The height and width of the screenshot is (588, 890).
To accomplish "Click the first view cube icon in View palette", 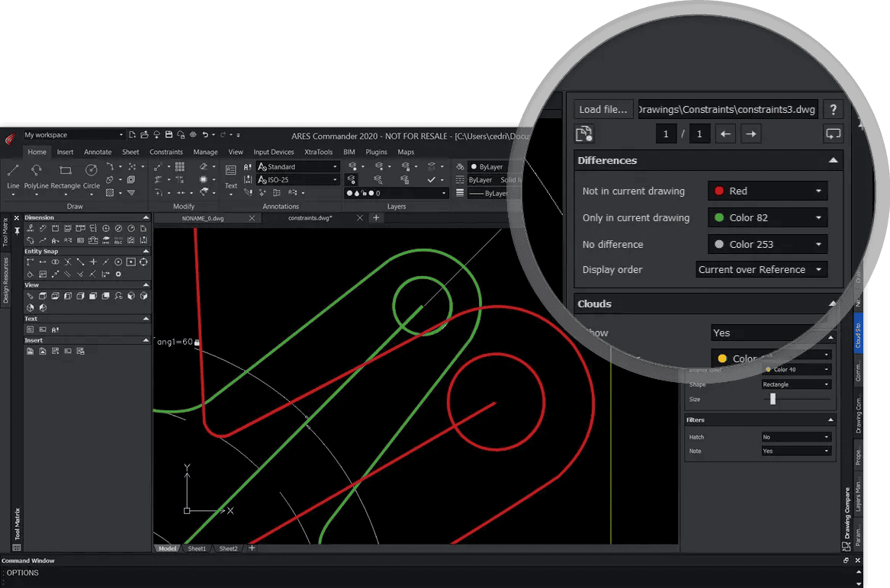I will coord(43,296).
